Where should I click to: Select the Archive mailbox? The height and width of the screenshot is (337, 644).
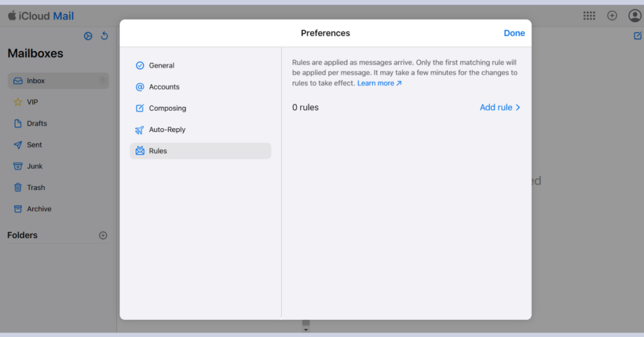tap(39, 209)
